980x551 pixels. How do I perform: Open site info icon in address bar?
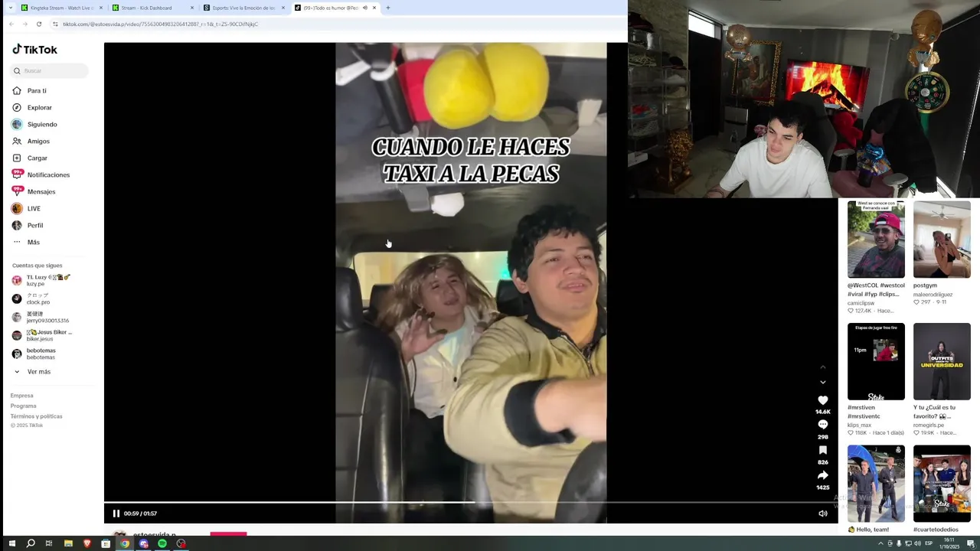pyautogui.click(x=55, y=24)
